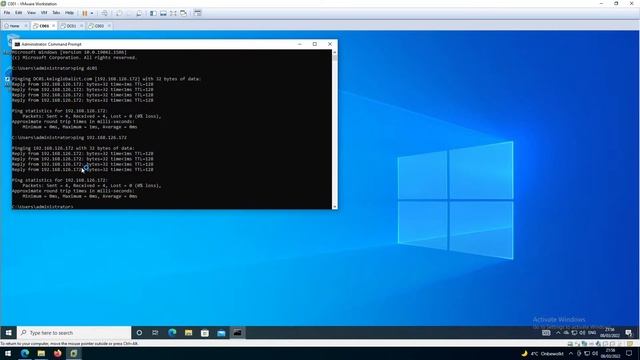Open host clock in the system tray

coord(611,353)
